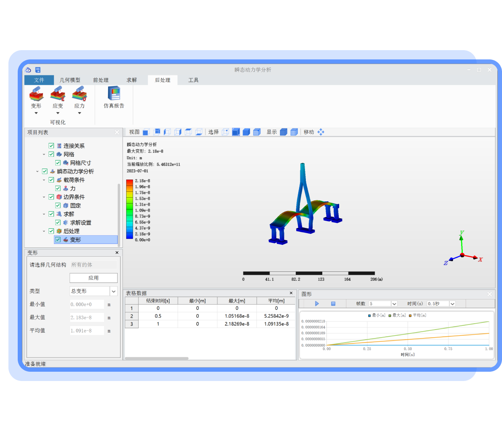Switch to the 工具 tab
This screenshot has height=448, width=502.
coord(193,80)
